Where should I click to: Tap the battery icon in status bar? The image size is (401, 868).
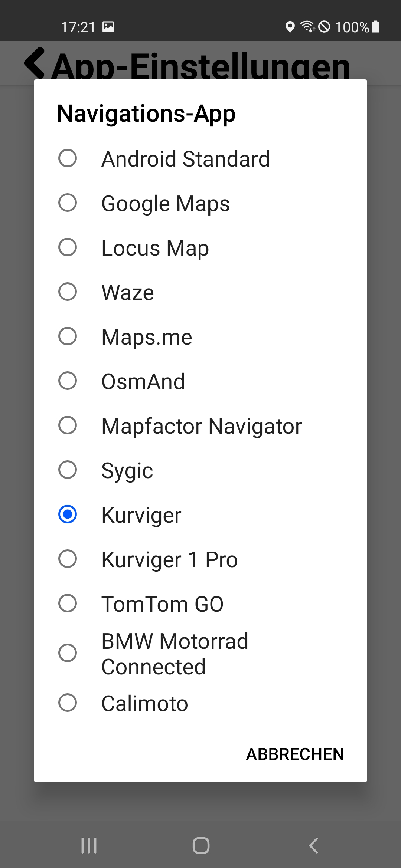click(375, 27)
